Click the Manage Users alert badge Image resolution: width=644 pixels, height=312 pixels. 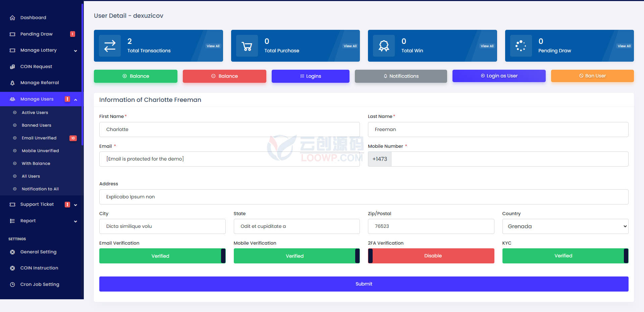click(67, 99)
